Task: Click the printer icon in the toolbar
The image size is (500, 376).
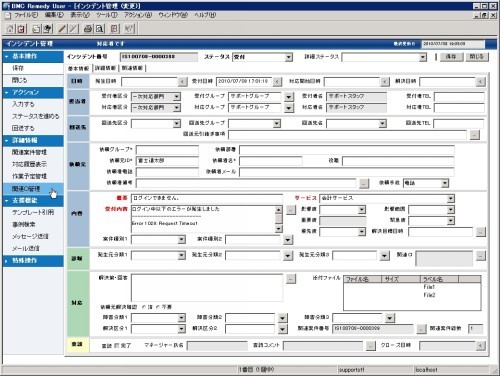Action: (88, 29)
